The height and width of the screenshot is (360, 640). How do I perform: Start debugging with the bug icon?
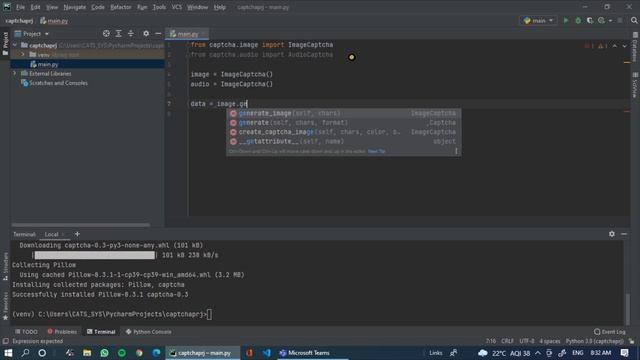point(578,20)
